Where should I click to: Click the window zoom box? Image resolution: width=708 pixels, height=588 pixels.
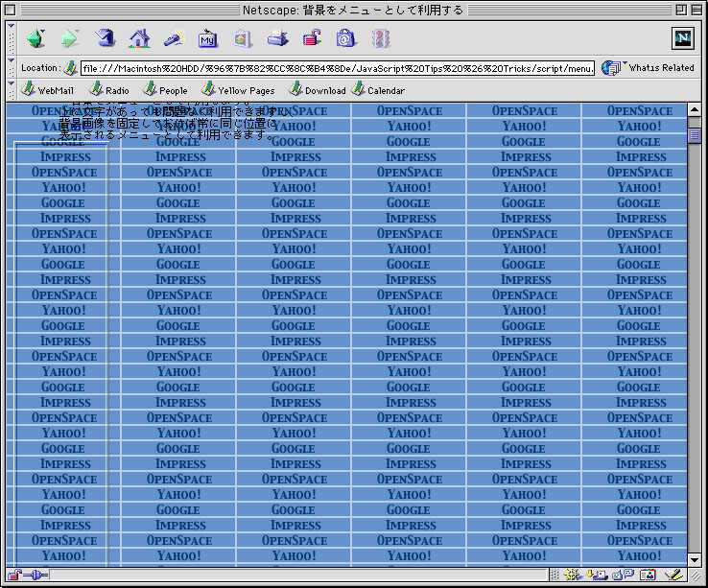click(x=681, y=10)
